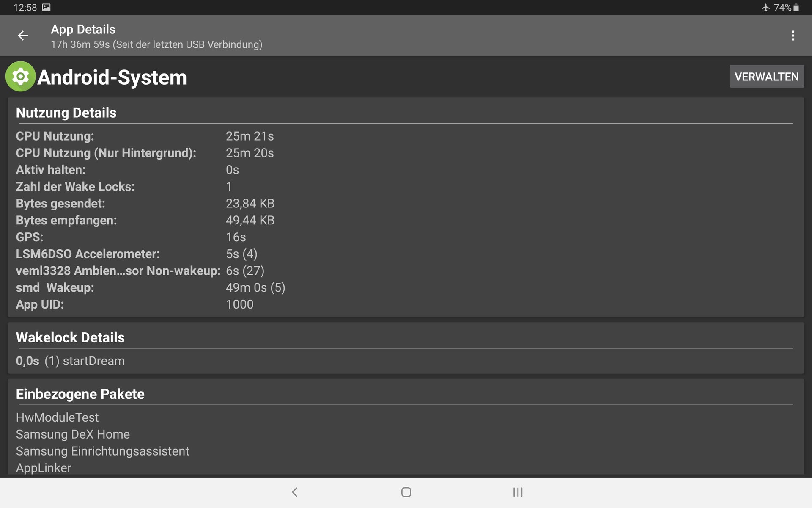The image size is (812, 508).
Task: Tap the Bytes empfangen value 49,44 KB
Action: click(250, 220)
